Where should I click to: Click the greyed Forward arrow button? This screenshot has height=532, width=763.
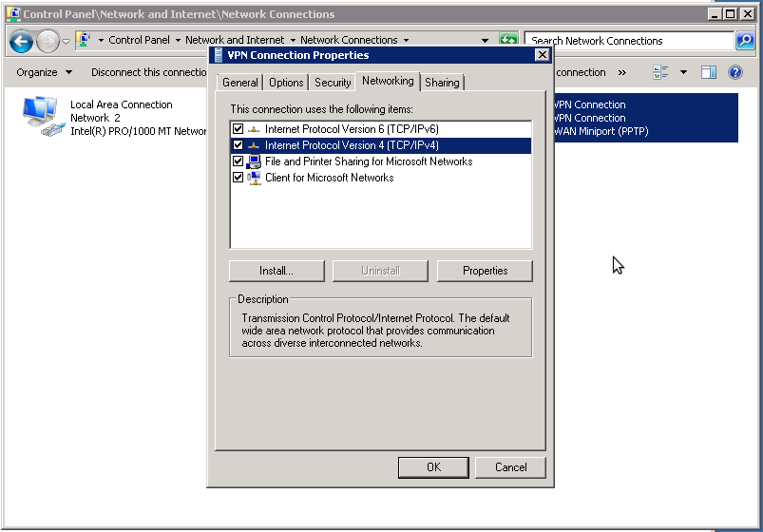coord(48,42)
